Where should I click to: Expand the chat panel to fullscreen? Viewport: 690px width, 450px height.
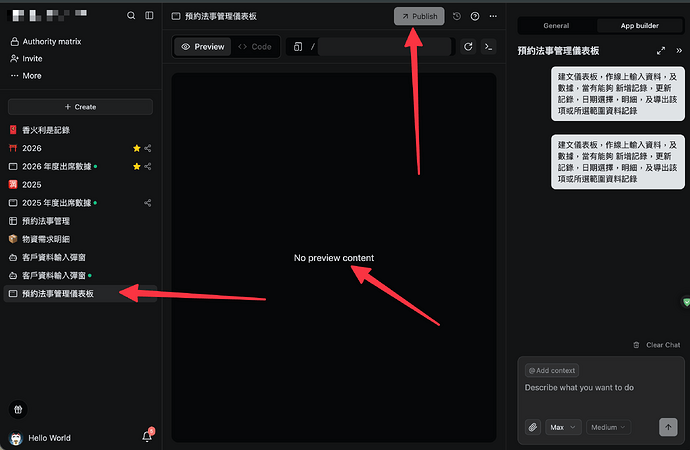pyautogui.click(x=660, y=50)
